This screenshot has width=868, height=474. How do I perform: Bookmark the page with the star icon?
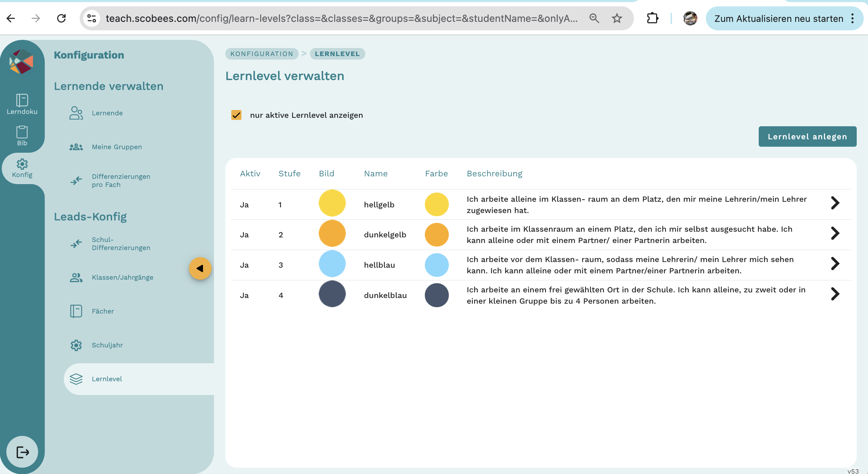pos(617,18)
